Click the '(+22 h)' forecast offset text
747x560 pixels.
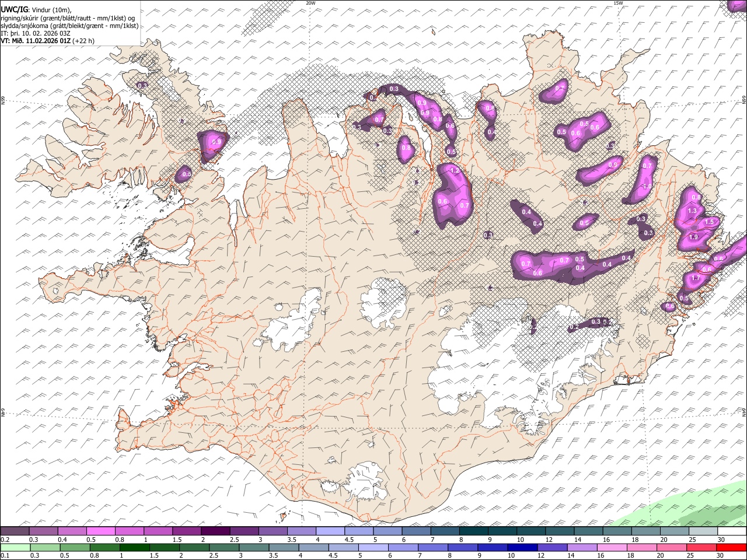coord(83,41)
